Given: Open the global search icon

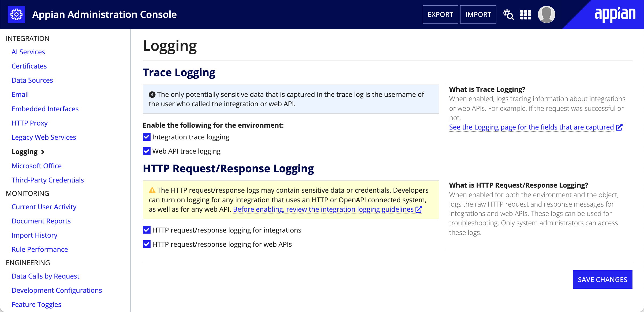Looking at the screenshot, I should [508, 14].
